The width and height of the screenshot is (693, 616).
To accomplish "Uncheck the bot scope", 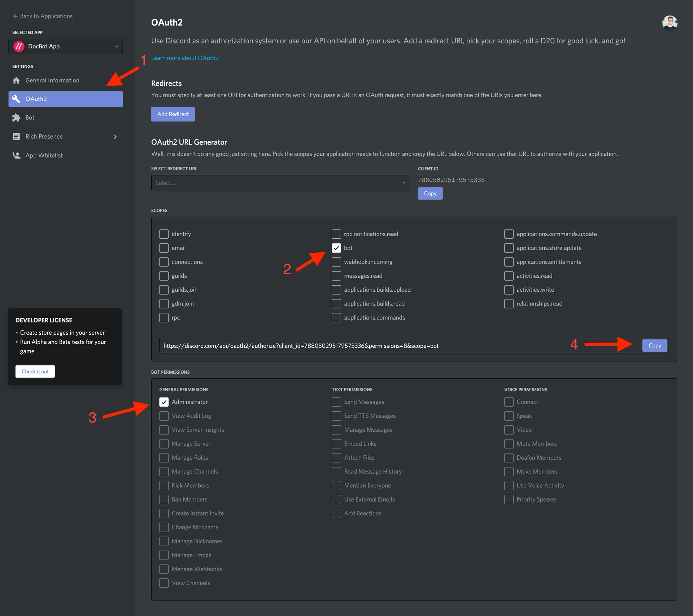I will coord(336,248).
